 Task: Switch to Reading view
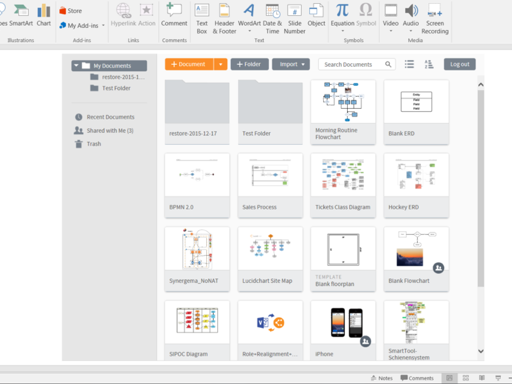[482, 378]
